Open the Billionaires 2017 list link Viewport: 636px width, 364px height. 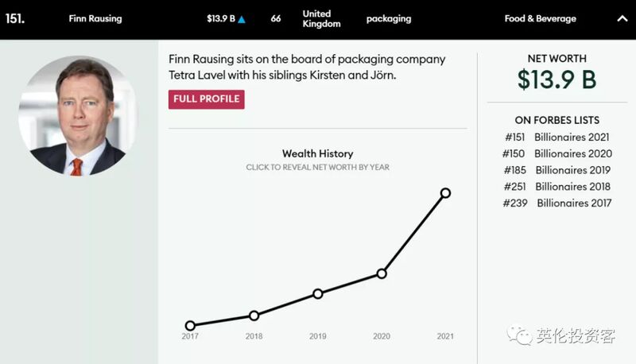coord(574,203)
